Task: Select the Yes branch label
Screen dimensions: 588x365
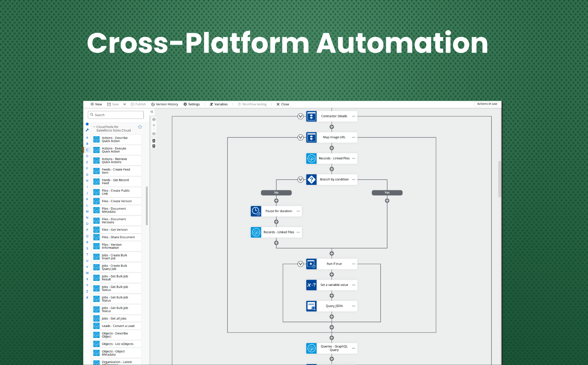Action: pos(387,192)
